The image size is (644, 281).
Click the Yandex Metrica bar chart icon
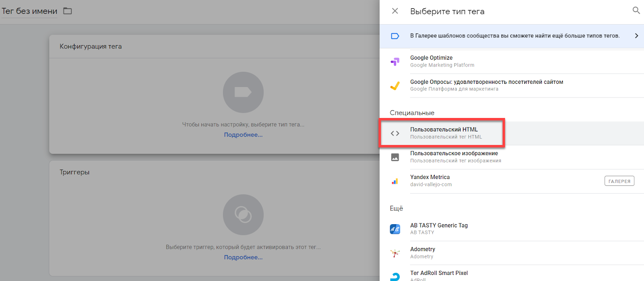coord(395,181)
